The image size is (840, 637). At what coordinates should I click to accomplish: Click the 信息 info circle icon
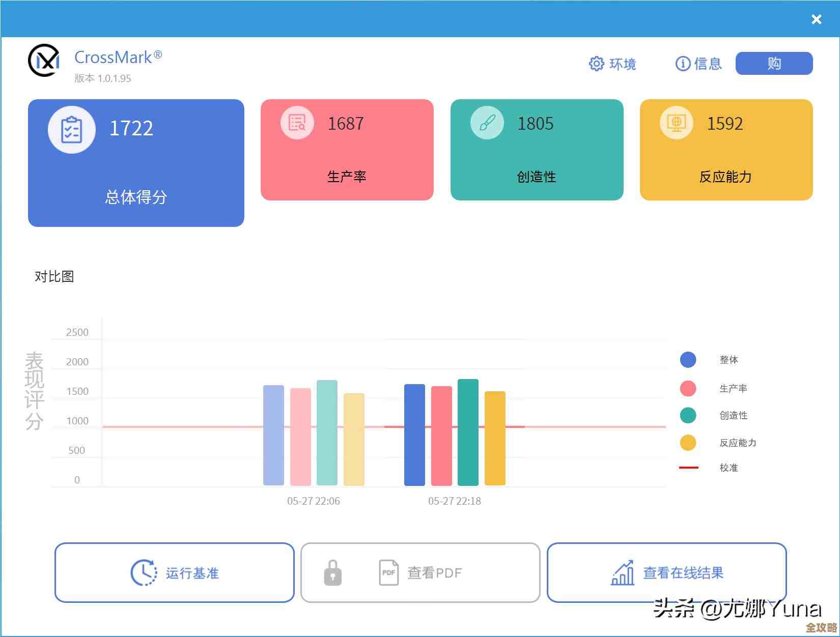(x=682, y=63)
